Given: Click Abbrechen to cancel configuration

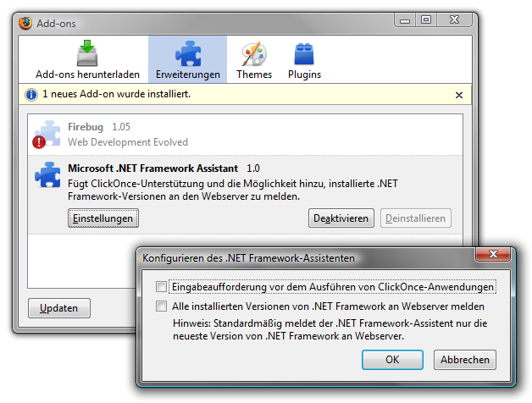Looking at the screenshot, I should coord(464,360).
